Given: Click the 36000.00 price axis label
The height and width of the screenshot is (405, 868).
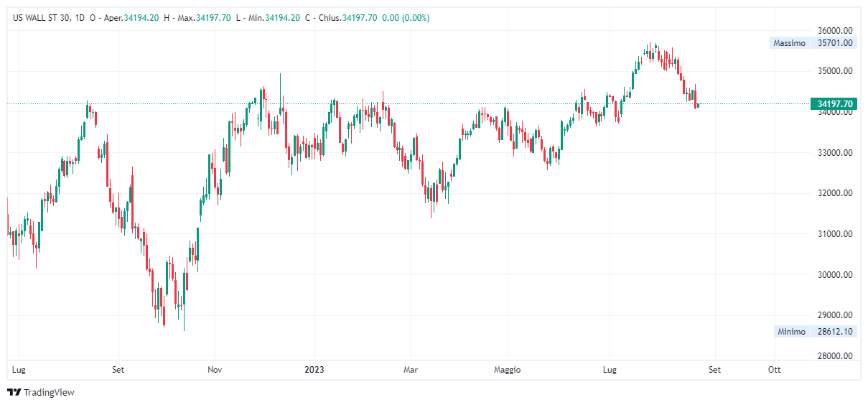Looking at the screenshot, I should (835, 31).
